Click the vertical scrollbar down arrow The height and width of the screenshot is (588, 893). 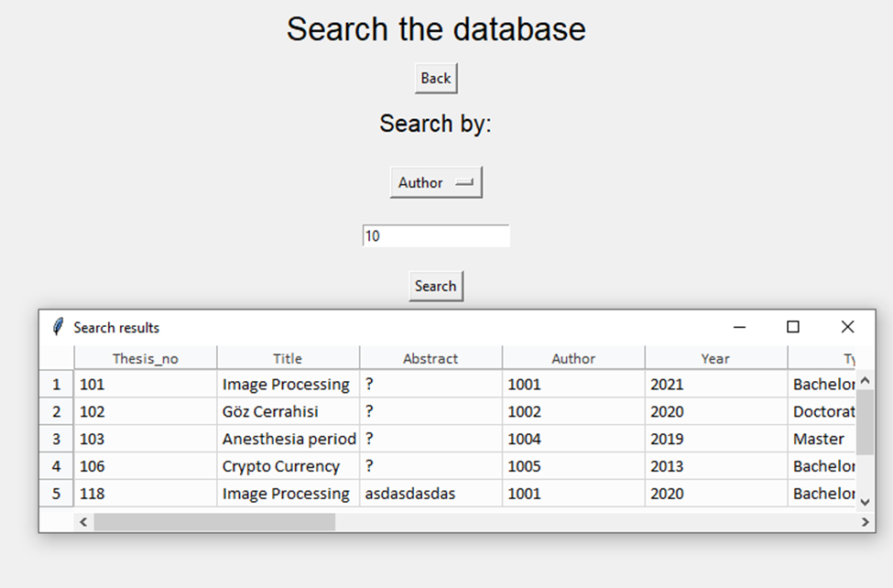(x=865, y=503)
